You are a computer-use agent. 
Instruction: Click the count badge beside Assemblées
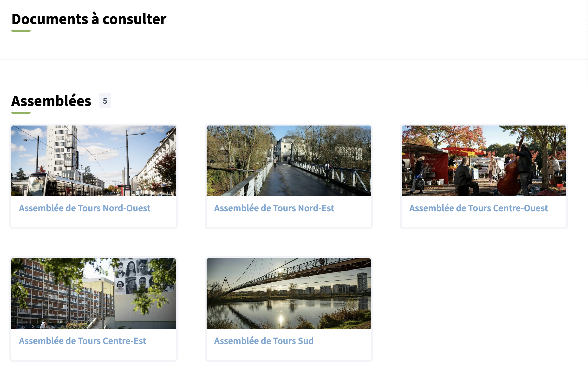pos(105,101)
